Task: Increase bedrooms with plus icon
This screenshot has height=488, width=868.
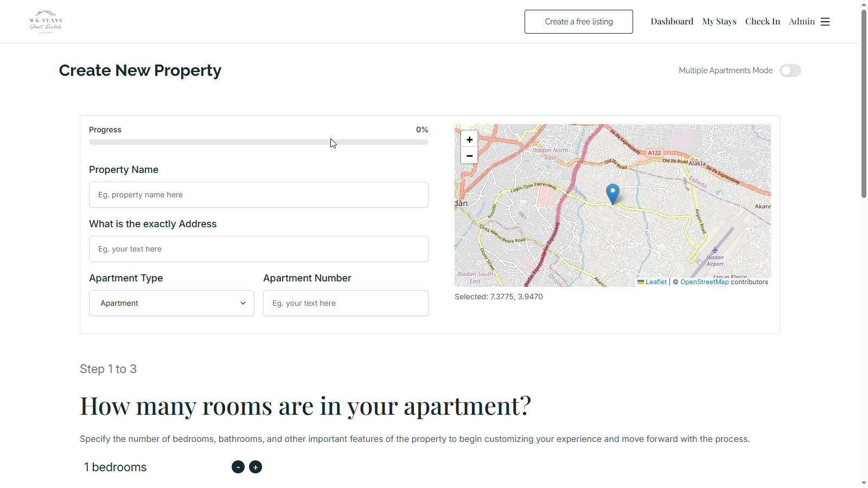Action: 256,467
